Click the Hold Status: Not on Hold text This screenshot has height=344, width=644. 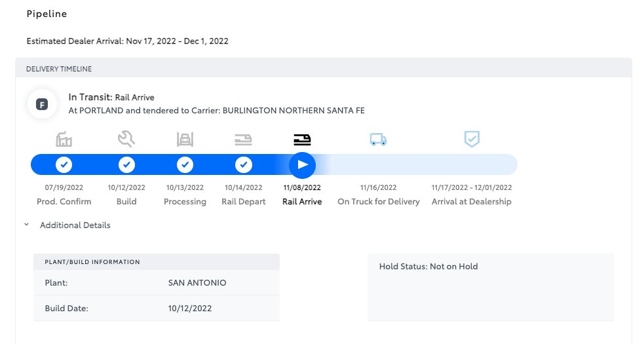coord(428,266)
